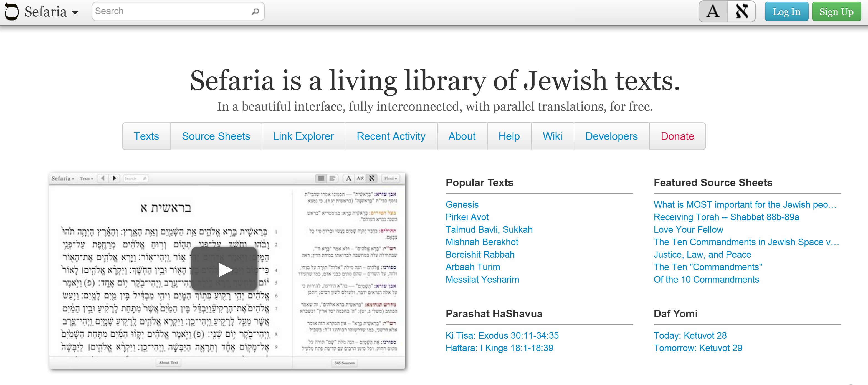Open Pirkei Avot from Popular Texts
Image resolution: width=868 pixels, height=385 pixels.
tap(467, 217)
